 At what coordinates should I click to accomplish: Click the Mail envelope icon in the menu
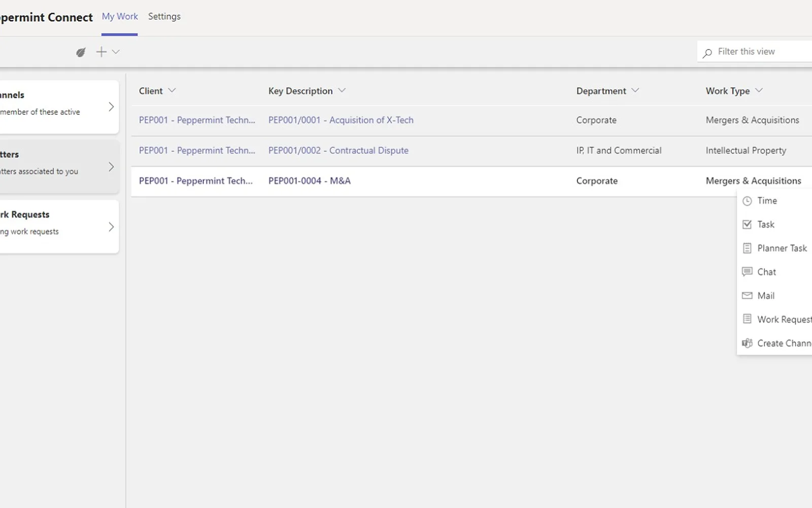click(x=747, y=296)
